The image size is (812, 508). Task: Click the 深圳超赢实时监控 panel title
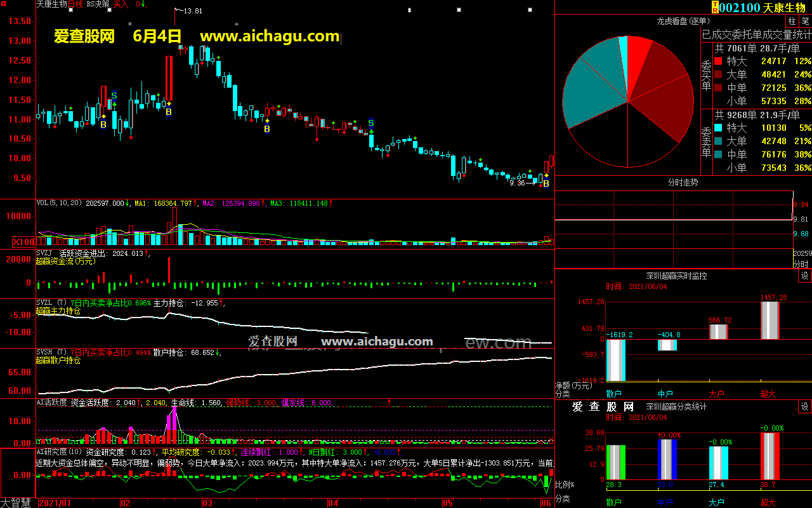[676, 276]
